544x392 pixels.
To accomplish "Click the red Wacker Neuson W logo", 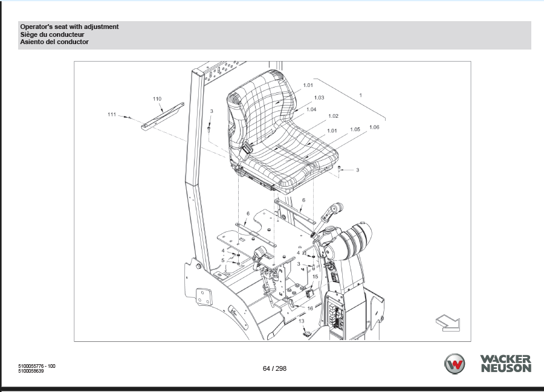I will click(x=455, y=364).
